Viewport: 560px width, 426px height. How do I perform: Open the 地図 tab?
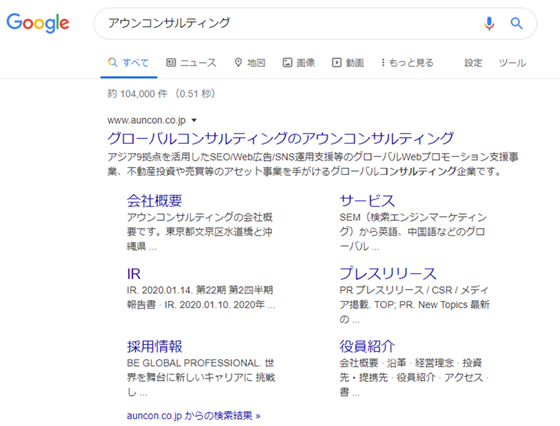[250, 63]
